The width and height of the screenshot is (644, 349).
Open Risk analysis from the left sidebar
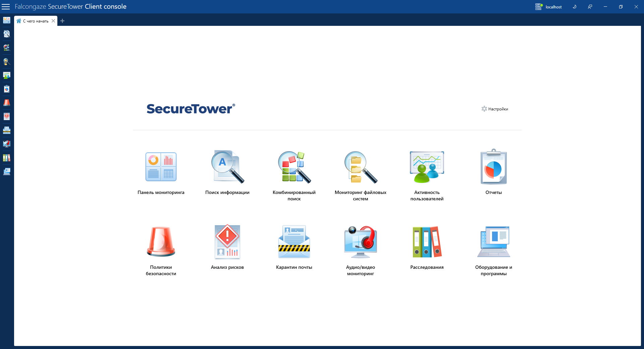point(7,116)
